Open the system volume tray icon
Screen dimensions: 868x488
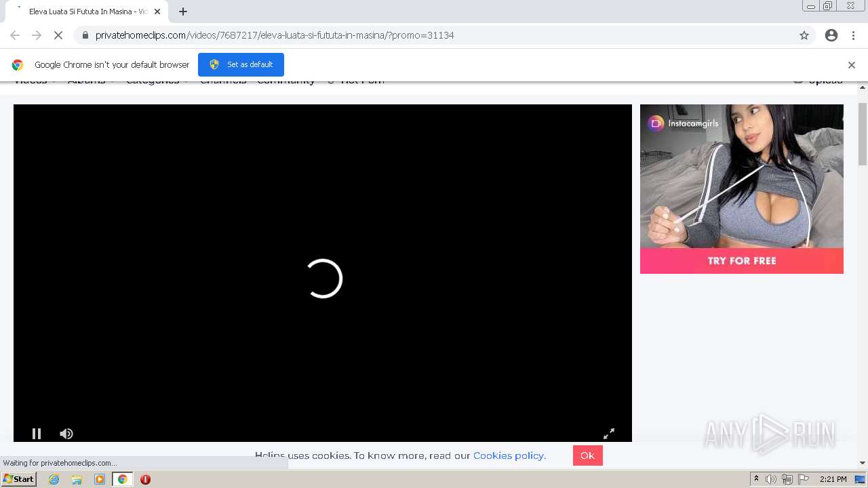click(770, 479)
